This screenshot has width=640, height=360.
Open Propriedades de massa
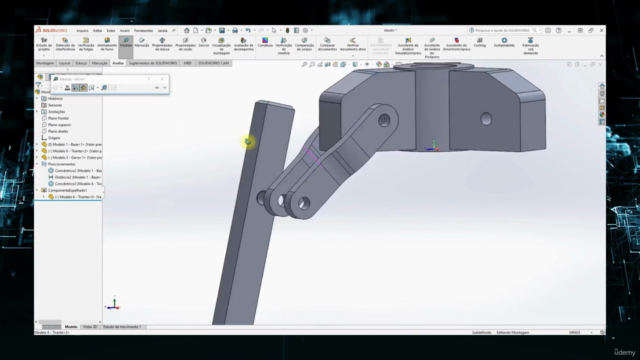coord(162,45)
